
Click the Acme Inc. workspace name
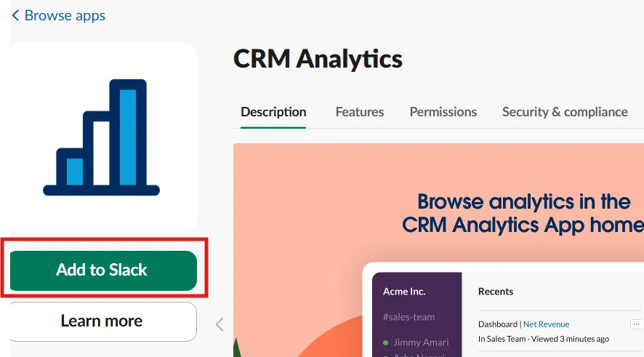pos(404,292)
